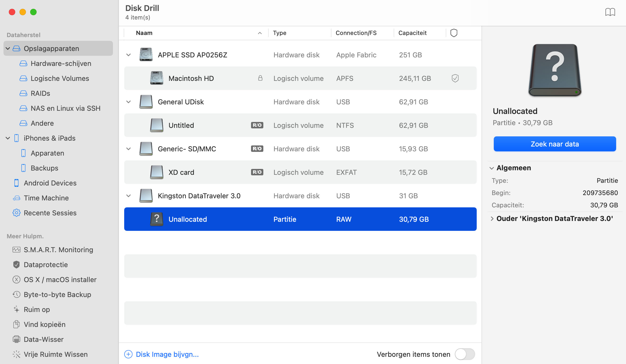Expand Ouder 'Kingston DataTraveler 3.0' section
The image size is (626, 364).
click(x=492, y=219)
